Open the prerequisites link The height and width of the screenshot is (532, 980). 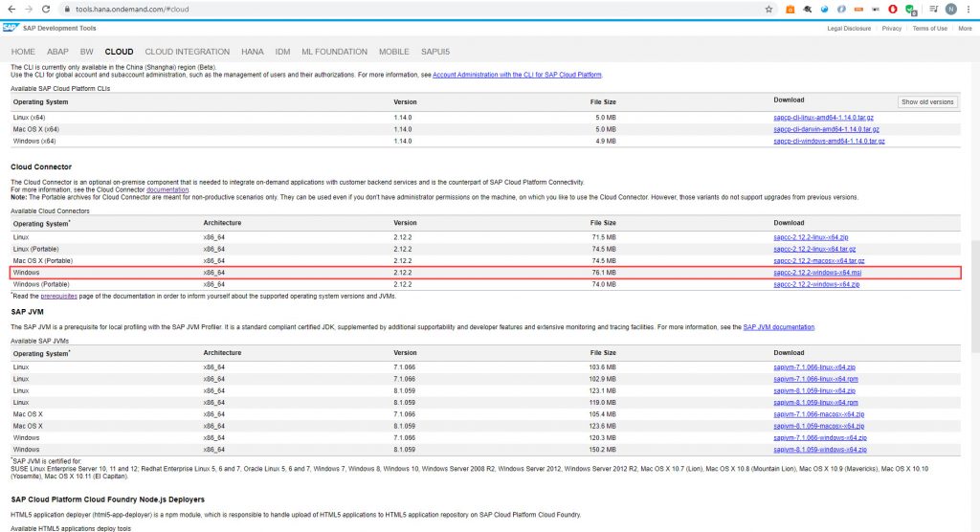[x=58, y=297]
